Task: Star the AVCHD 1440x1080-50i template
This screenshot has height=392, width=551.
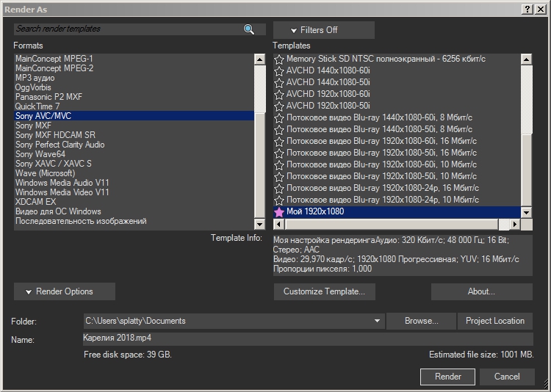Action: (279, 83)
